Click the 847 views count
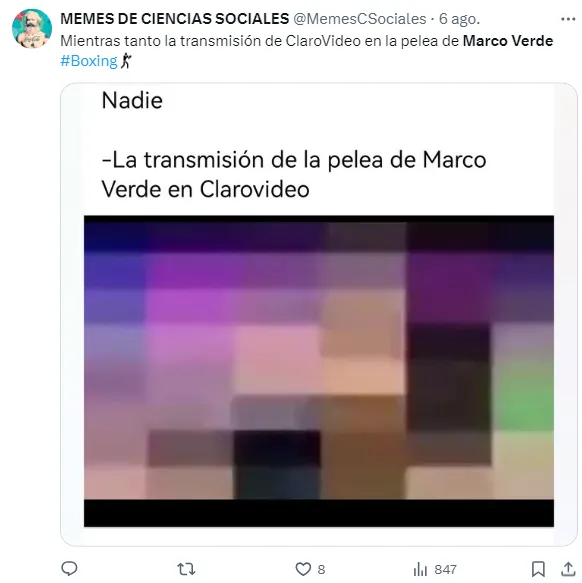The width and height of the screenshot is (582, 583). click(445, 569)
